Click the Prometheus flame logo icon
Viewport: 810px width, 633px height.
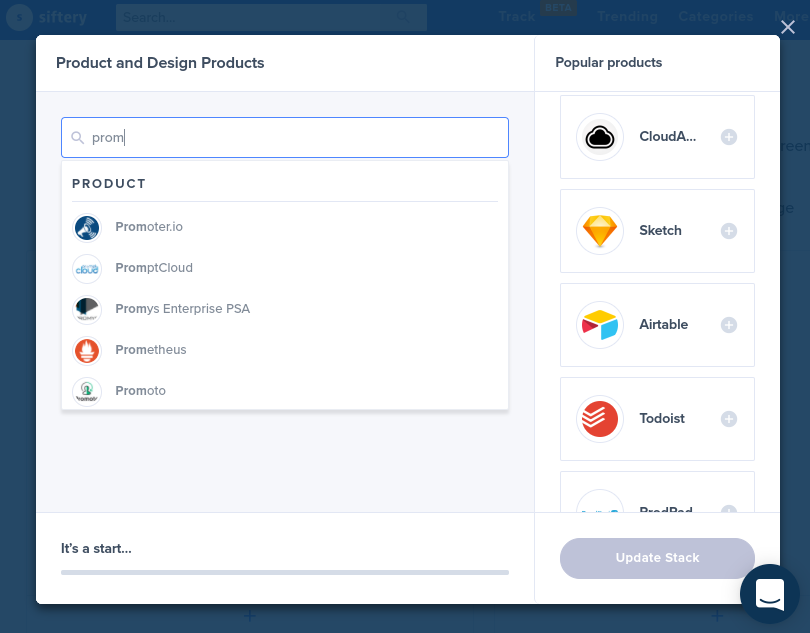pos(87,350)
